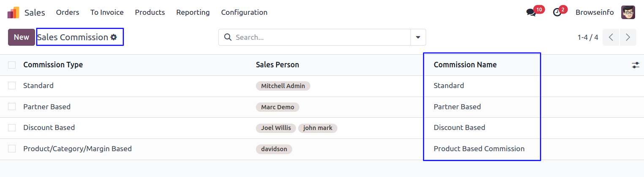Image resolution: width=644 pixels, height=177 pixels.
Task: Open the Product Based Commission record
Action: coord(479,149)
